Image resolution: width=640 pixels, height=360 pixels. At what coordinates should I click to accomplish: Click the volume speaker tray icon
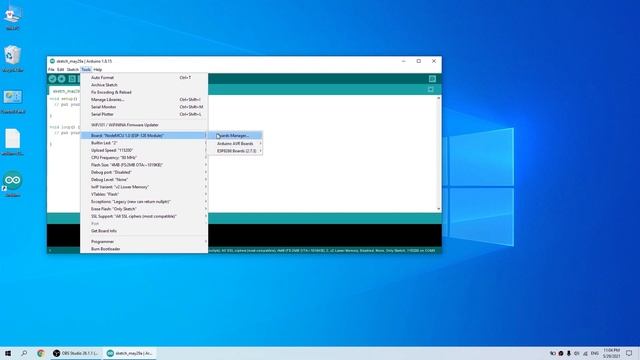[577, 353]
